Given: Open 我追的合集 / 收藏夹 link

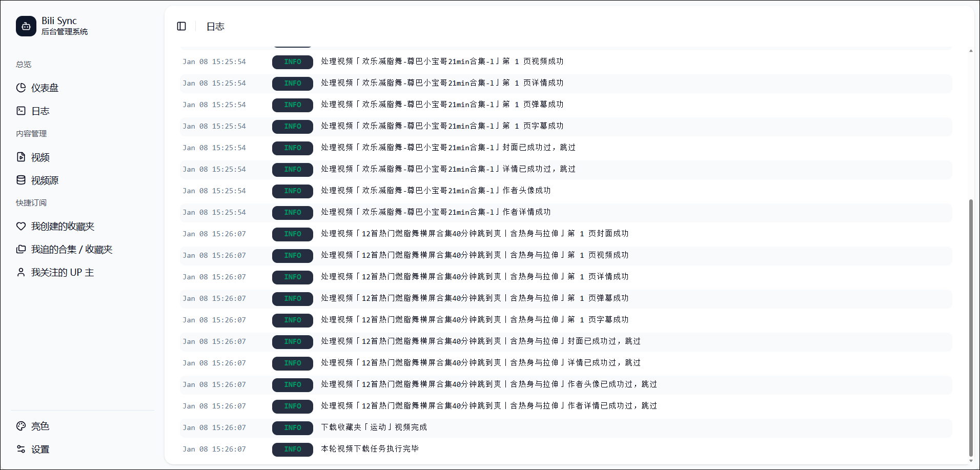Looking at the screenshot, I should 72,250.
